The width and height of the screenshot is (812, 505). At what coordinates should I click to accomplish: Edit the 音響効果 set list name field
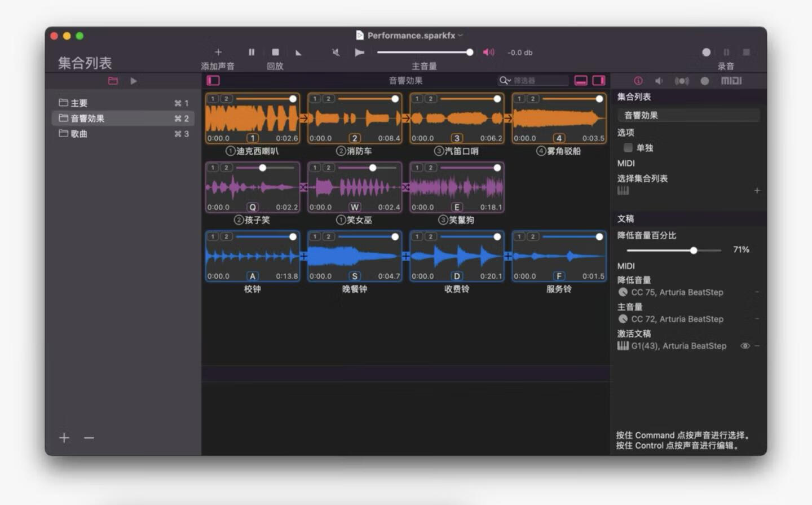689,115
